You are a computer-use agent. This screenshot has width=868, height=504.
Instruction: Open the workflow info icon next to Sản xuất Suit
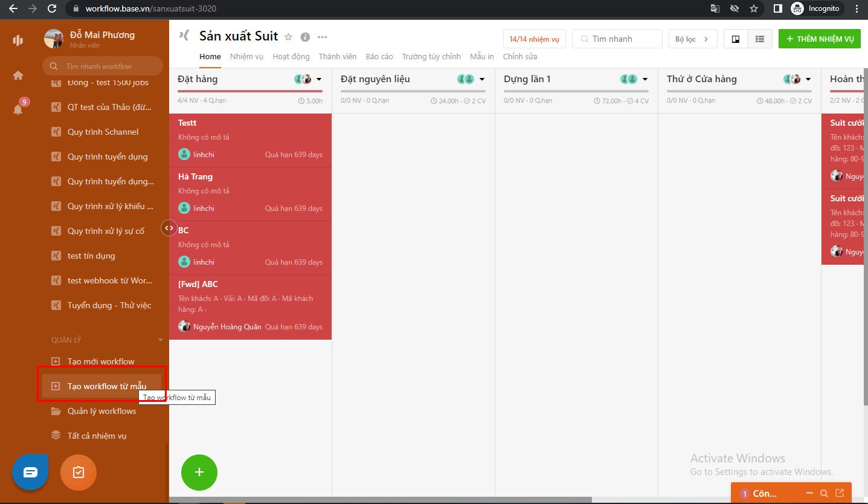point(305,36)
